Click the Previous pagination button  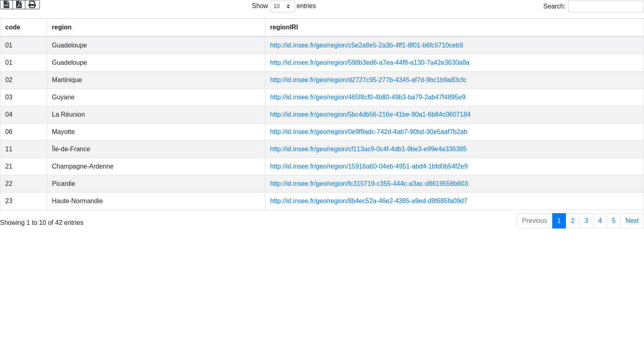[534, 221]
